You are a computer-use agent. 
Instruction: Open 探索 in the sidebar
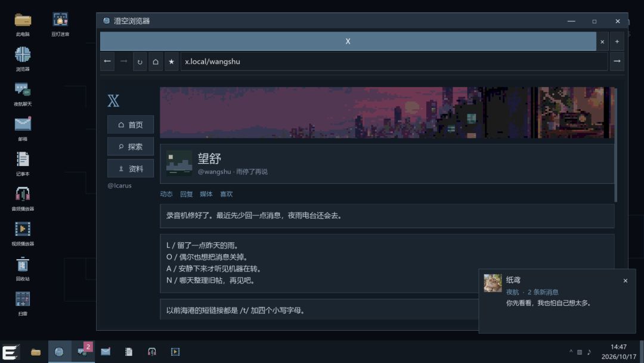(x=131, y=146)
